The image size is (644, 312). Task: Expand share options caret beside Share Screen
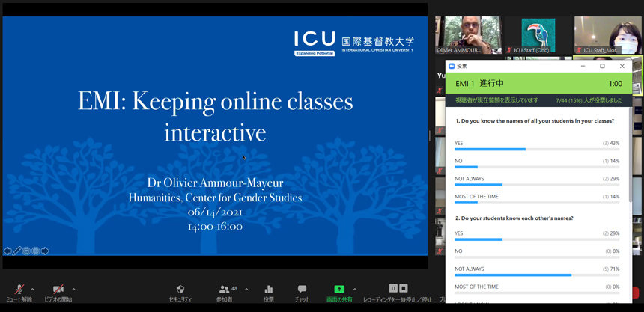click(355, 289)
